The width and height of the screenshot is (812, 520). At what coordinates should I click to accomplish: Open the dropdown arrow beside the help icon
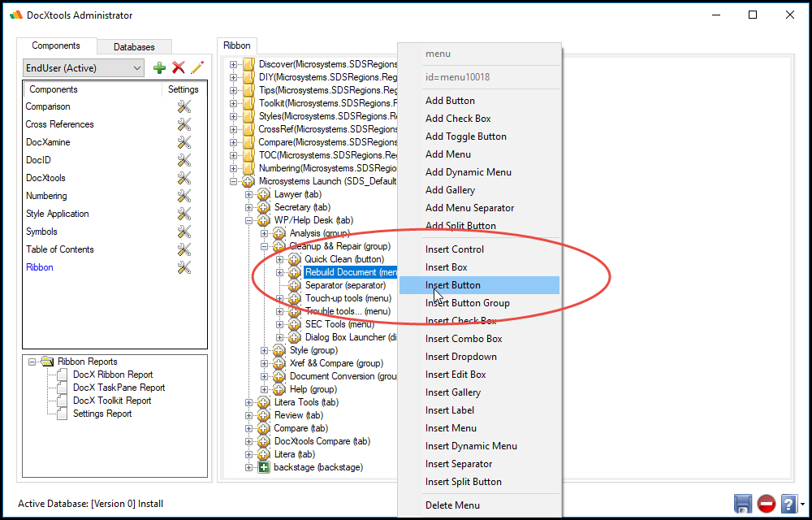click(801, 504)
